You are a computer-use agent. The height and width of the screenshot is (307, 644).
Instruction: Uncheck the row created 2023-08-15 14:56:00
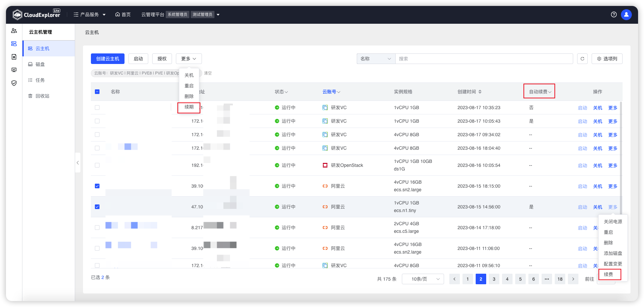(97, 207)
